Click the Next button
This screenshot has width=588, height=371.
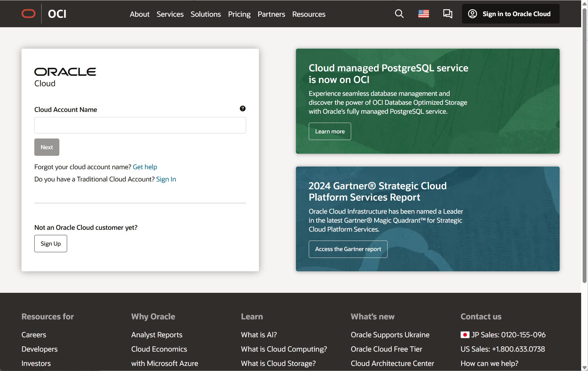[x=47, y=147]
